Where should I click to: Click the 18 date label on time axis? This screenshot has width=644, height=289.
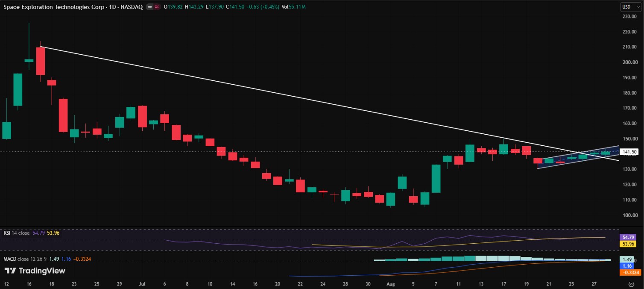[51, 283]
